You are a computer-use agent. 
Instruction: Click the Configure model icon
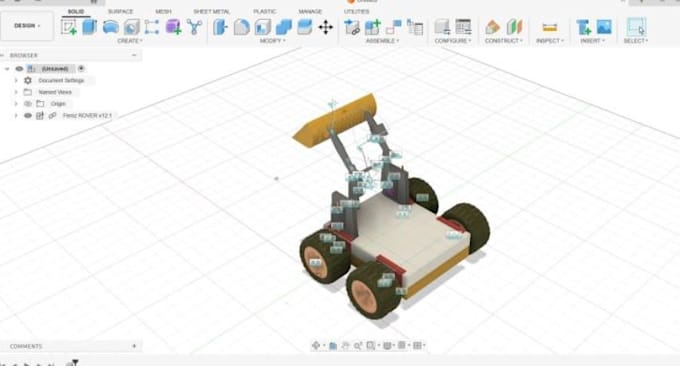pyautogui.click(x=442, y=27)
